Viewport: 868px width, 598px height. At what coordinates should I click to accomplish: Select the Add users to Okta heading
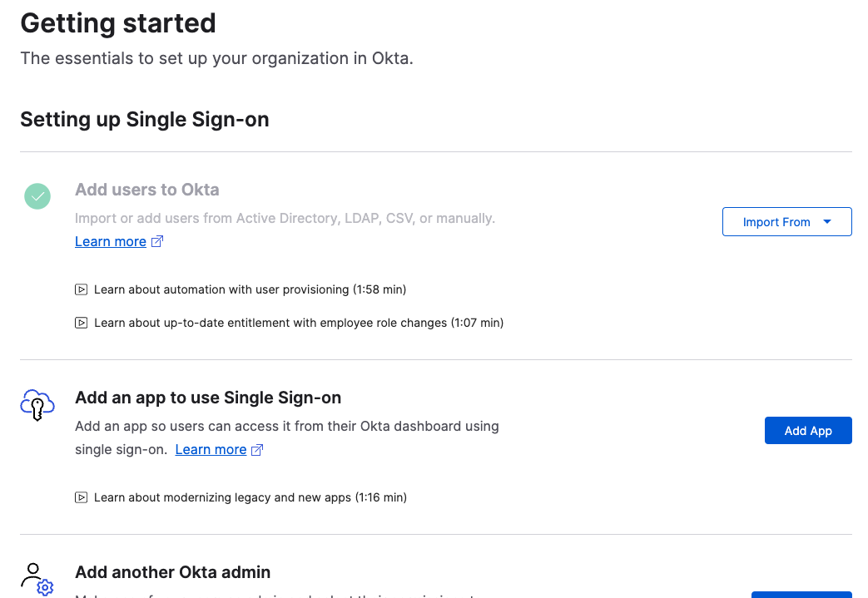point(147,190)
